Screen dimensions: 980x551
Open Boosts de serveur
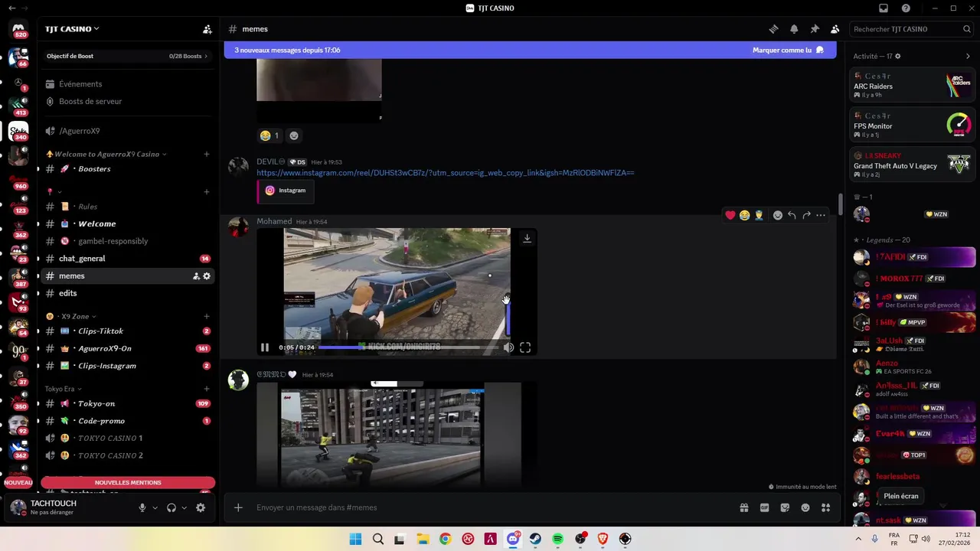[128, 101]
